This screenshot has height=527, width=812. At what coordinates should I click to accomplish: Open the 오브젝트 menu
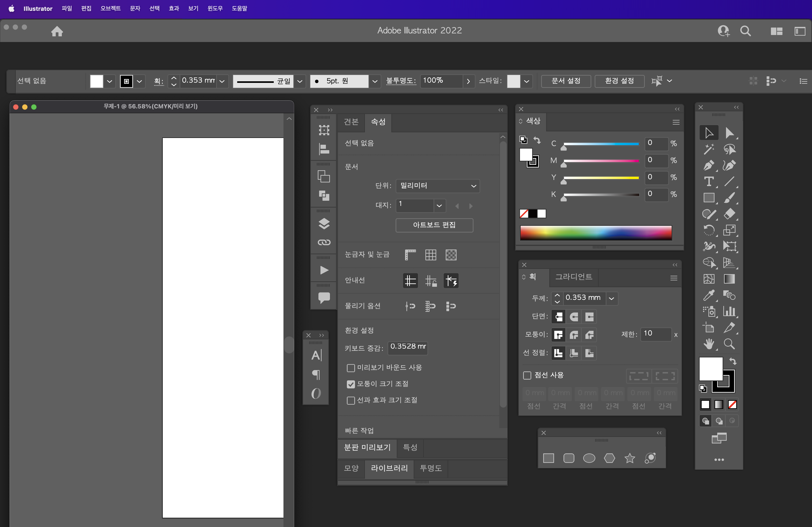click(110, 8)
